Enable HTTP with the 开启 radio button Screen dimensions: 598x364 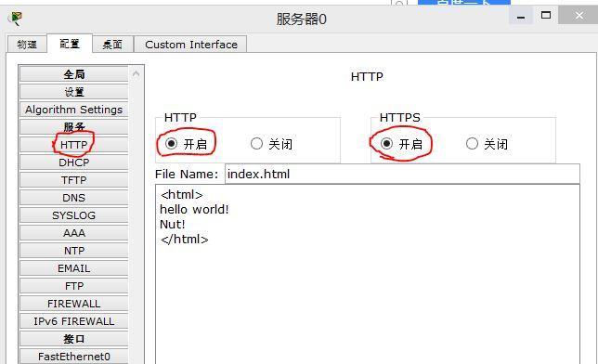[171, 143]
